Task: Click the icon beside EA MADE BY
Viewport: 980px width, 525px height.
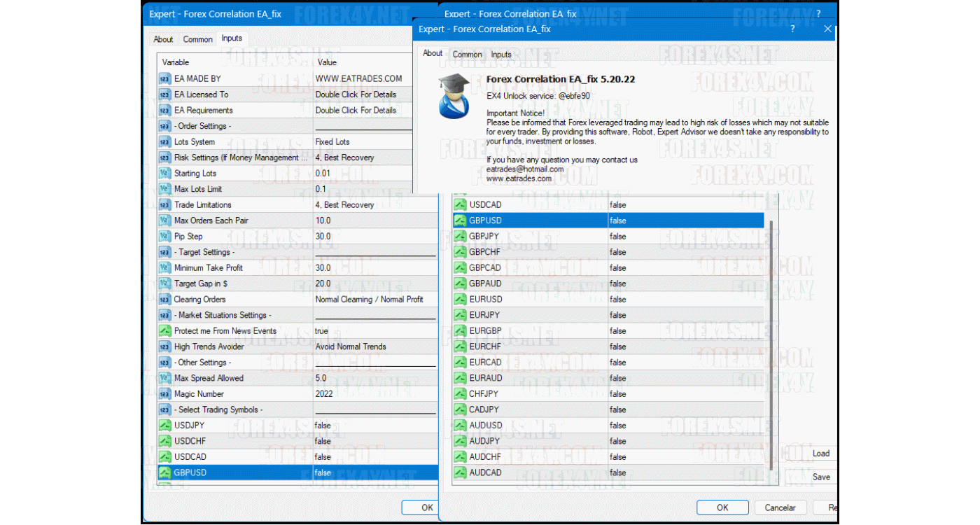Action: (164, 79)
